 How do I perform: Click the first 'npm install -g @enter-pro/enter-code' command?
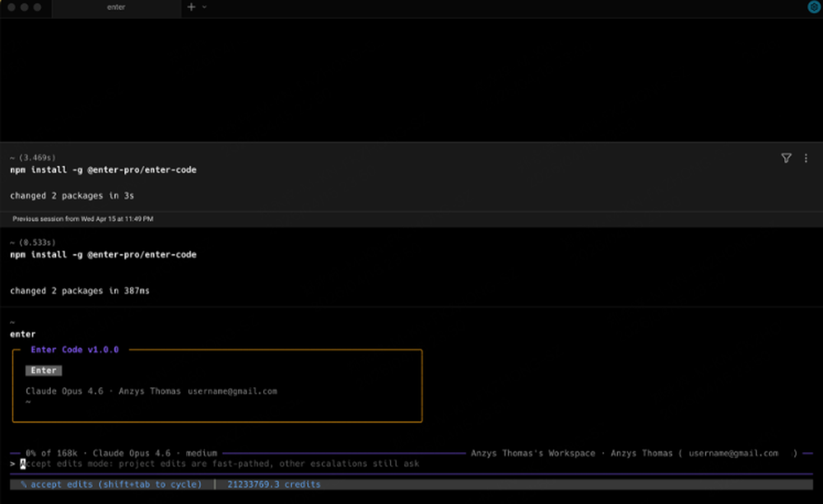point(103,170)
